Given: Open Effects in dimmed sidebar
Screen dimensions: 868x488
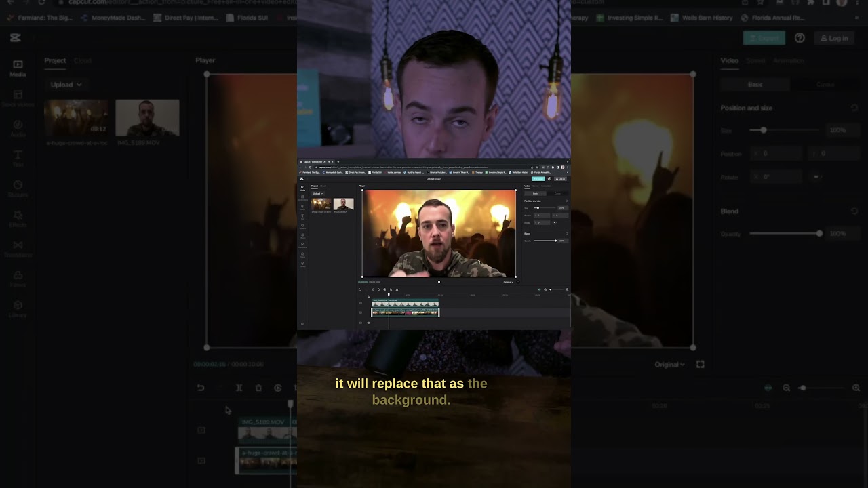Looking at the screenshot, I should point(18,218).
